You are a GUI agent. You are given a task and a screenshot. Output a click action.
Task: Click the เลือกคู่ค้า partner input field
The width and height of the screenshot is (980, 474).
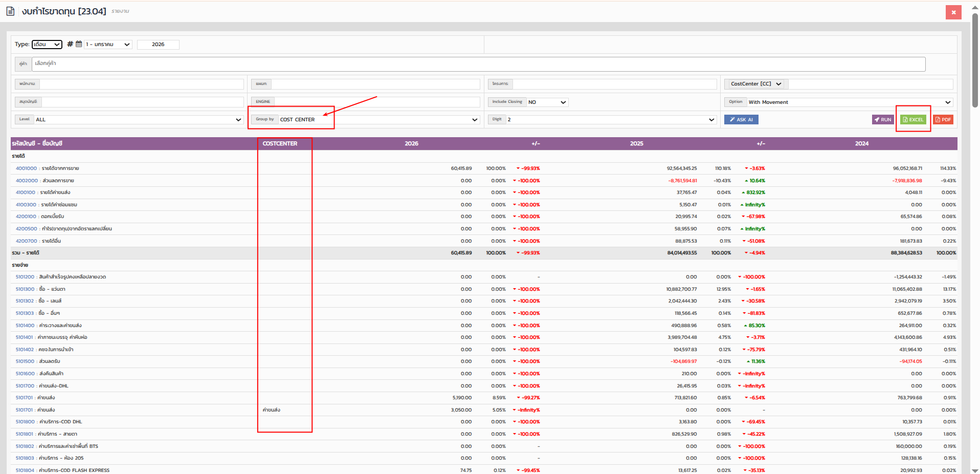(478, 64)
